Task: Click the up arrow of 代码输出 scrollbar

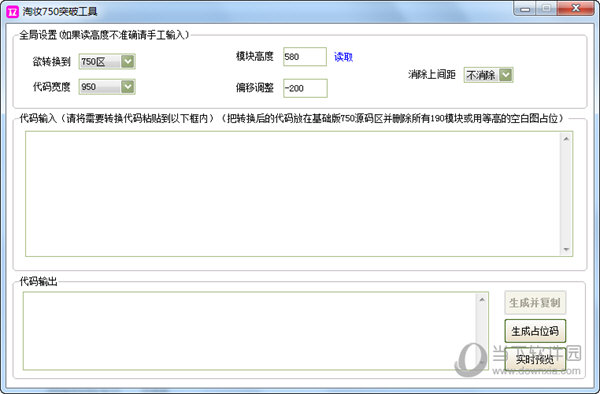Action: [482, 300]
